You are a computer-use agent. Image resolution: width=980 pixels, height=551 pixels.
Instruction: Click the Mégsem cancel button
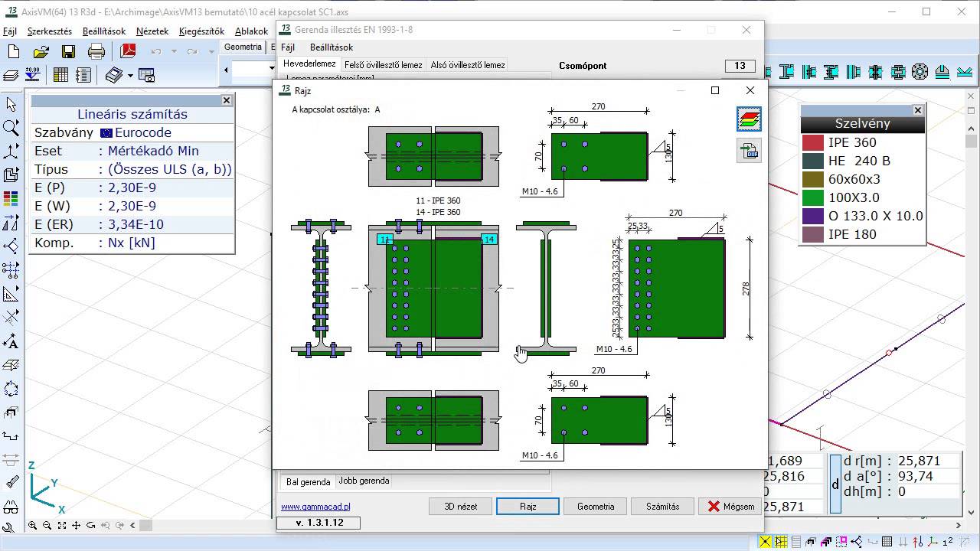(x=730, y=506)
